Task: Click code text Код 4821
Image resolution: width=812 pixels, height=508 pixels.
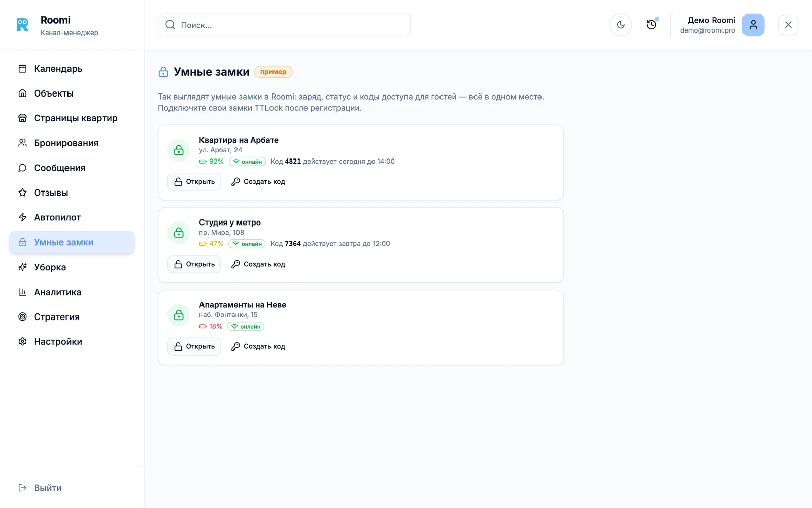Action: pyautogui.click(x=286, y=162)
